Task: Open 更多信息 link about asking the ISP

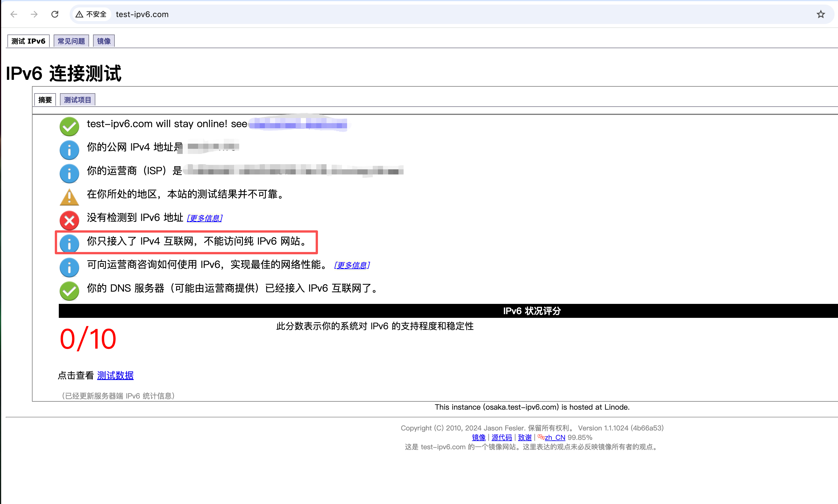Action: (352, 265)
